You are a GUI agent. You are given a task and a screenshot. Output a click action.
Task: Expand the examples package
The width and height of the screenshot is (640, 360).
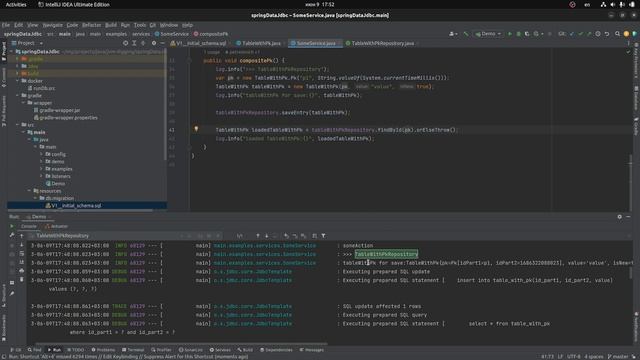click(x=41, y=169)
